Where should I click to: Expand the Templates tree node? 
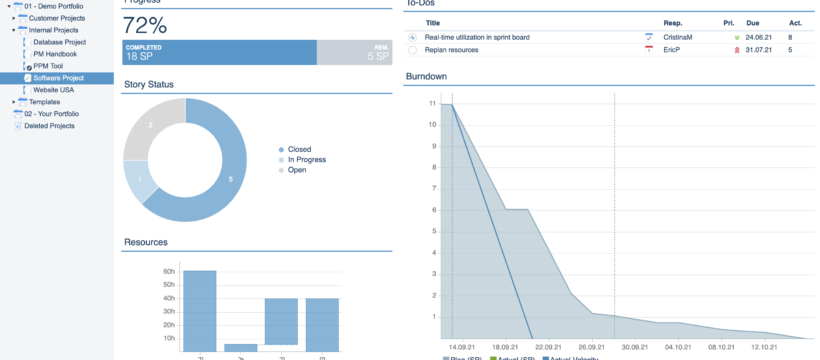click(14, 102)
